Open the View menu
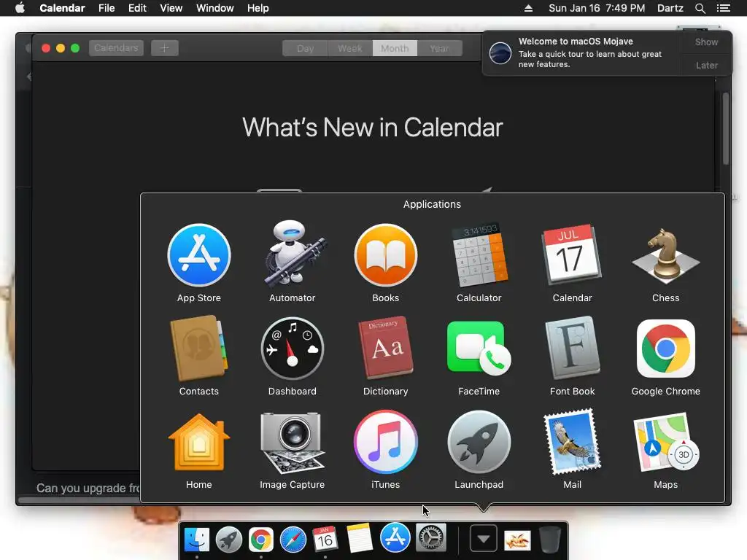This screenshot has height=560, width=747. (171, 8)
